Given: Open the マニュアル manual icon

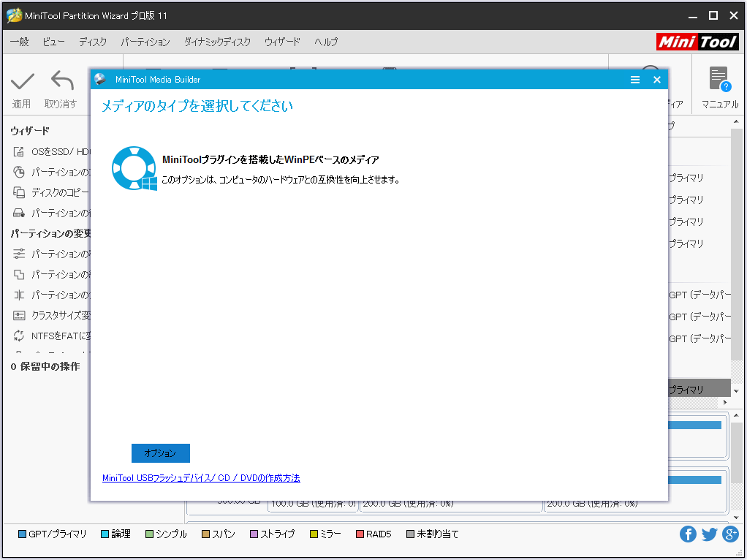Looking at the screenshot, I should click(x=719, y=79).
